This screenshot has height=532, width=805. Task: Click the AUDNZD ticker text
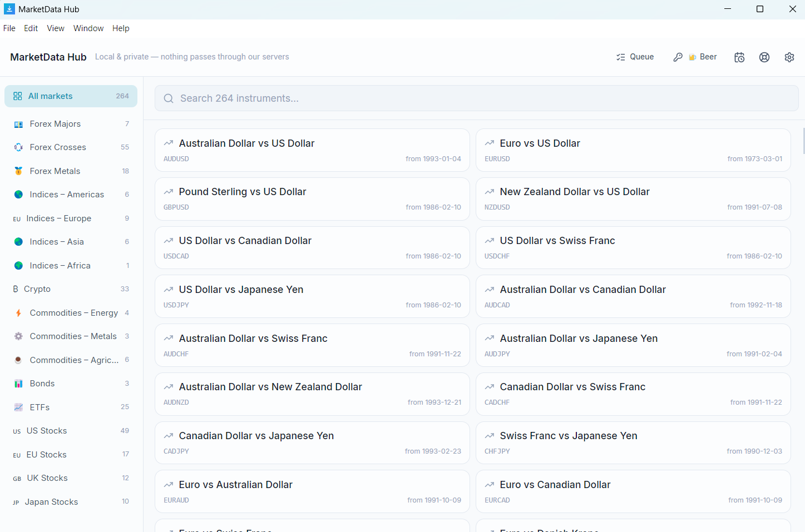click(x=176, y=402)
